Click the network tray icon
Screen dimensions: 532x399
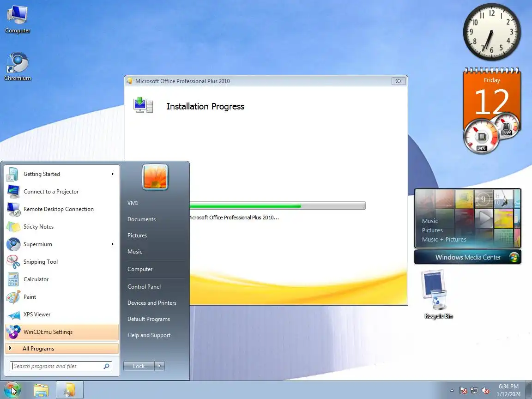[474, 391]
